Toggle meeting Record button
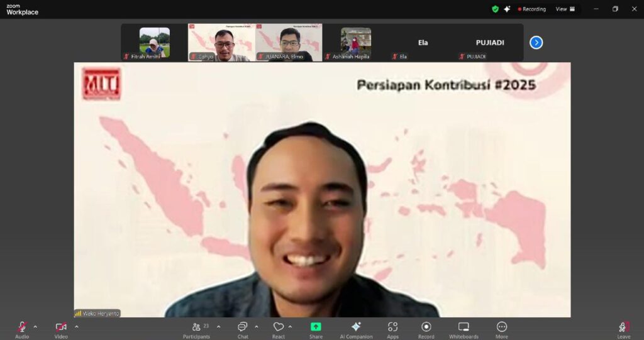Viewport: 644px width, 340px height. click(426, 329)
